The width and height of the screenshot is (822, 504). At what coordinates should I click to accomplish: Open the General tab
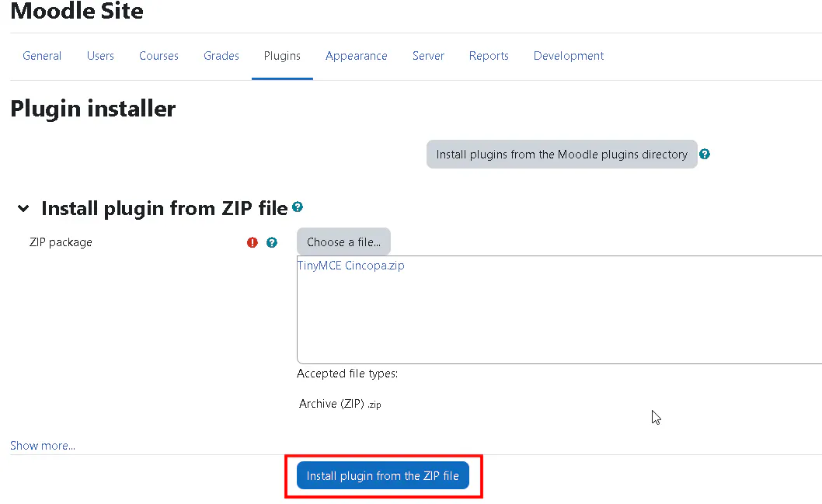(42, 56)
